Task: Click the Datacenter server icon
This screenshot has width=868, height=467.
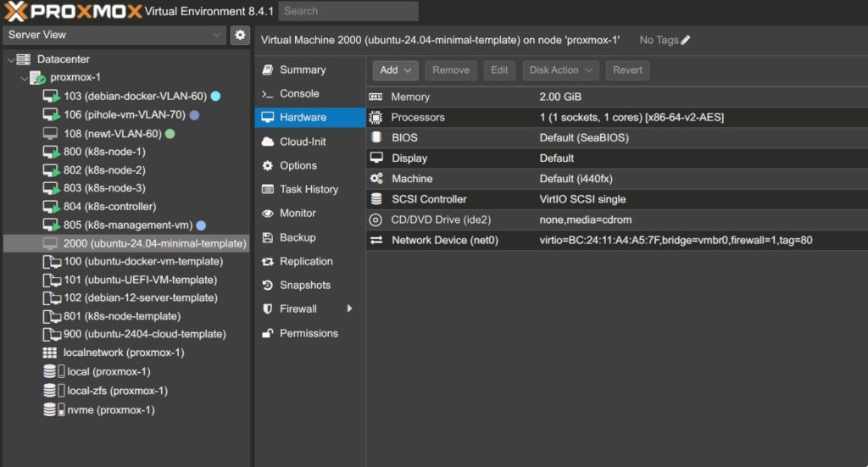Action: [23, 58]
